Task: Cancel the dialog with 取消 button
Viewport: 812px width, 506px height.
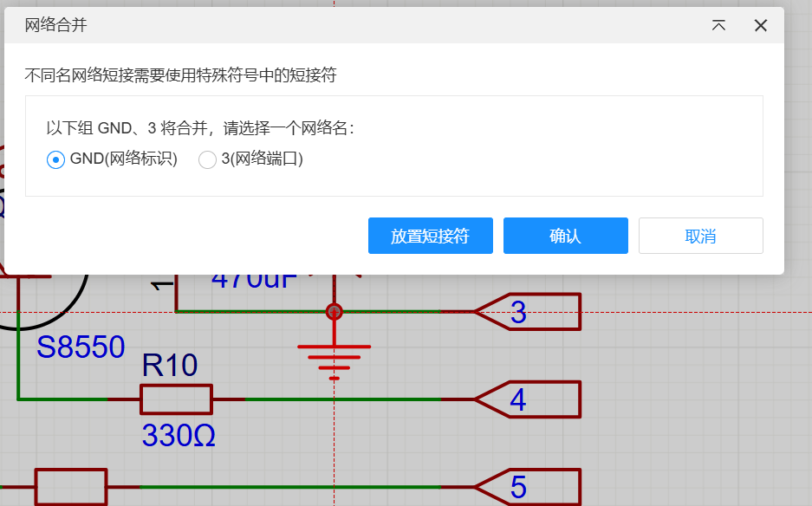Action: [x=700, y=236]
